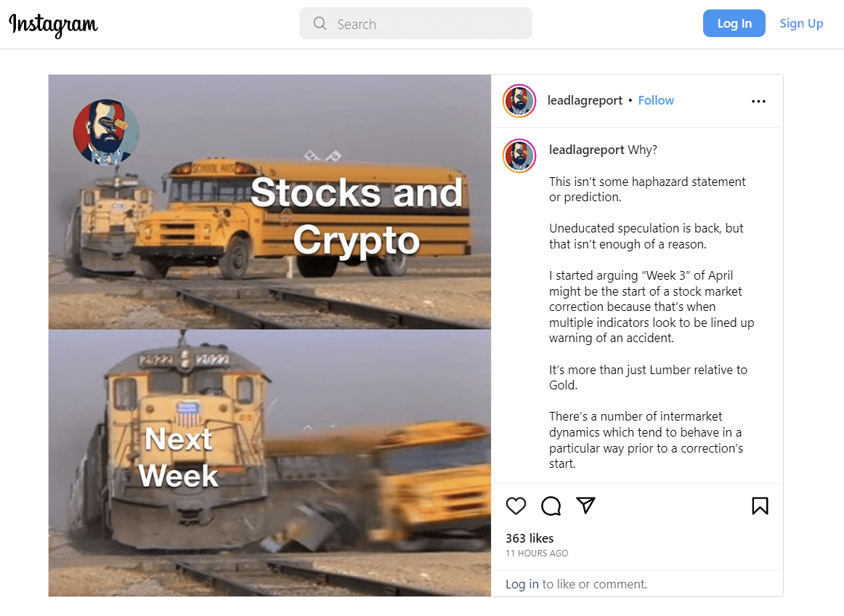Click the avatar beside the caption
Screen dimensions: 844x616
(x=519, y=155)
